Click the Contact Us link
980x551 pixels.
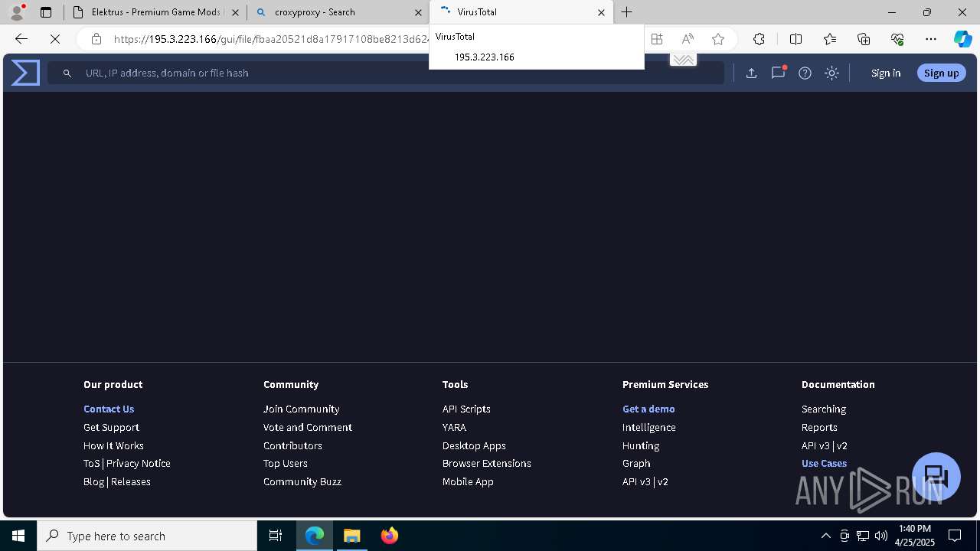pos(109,409)
